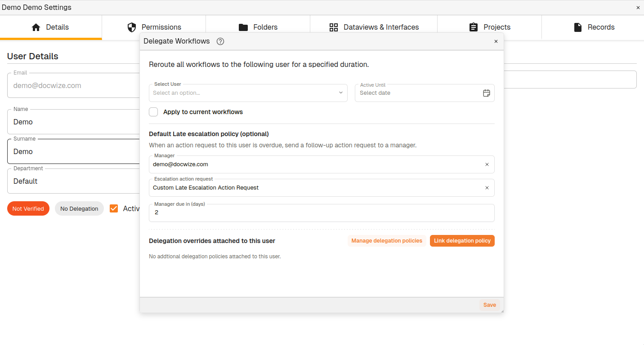The width and height of the screenshot is (644, 345).
Task: Click Link delegation policy button
Action: coord(462,241)
